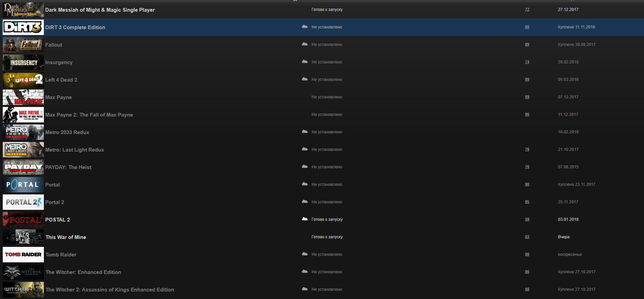644x299 pixels.
Task: Click 'Готово к запуску' status for POSTAL 2
Action: pos(327,219)
